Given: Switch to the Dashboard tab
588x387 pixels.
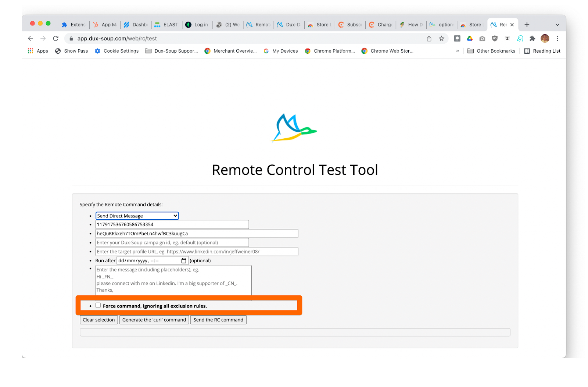Looking at the screenshot, I should click(x=136, y=25).
